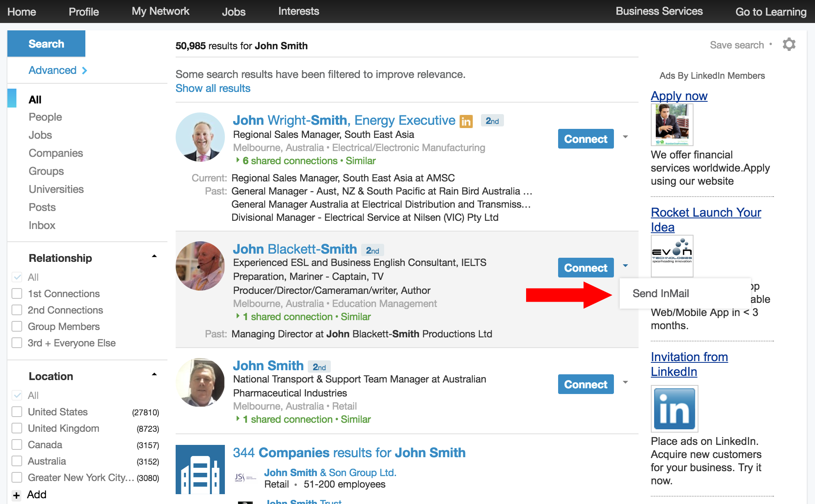Image resolution: width=815 pixels, height=504 pixels.
Task: Click 2nd degree badge next to John Smith
Action: click(319, 367)
